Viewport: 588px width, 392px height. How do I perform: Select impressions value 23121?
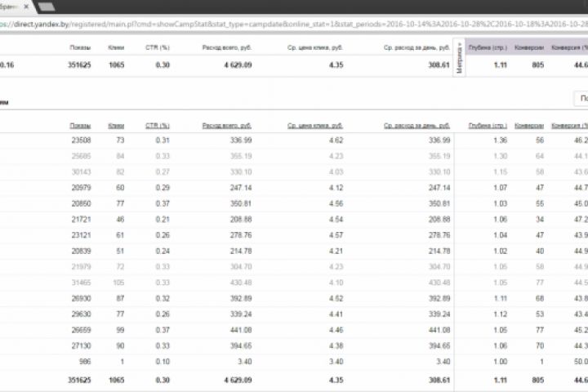[82, 235]
